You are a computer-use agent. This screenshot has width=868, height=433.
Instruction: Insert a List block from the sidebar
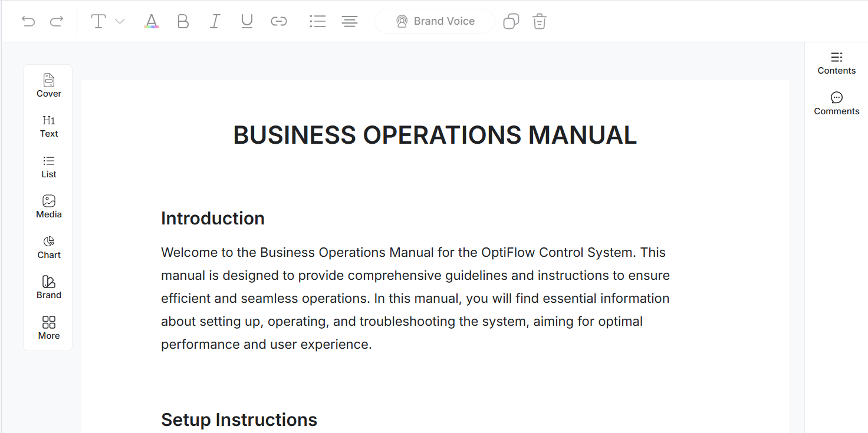pos(48,166)
